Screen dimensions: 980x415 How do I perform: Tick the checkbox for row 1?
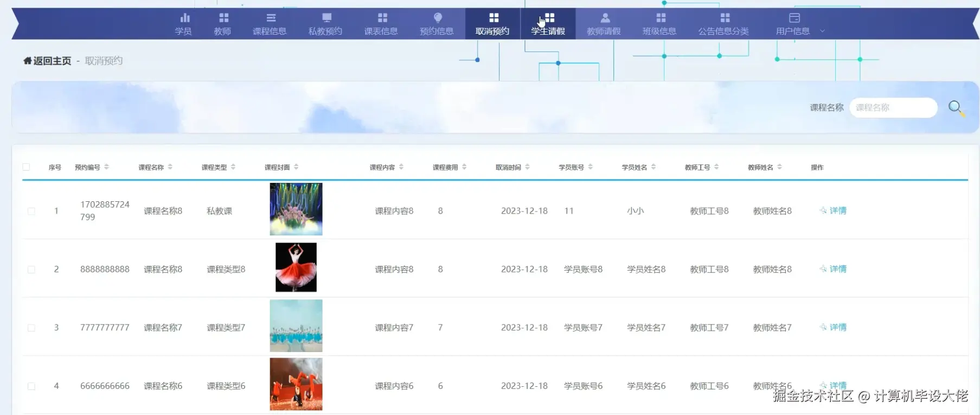pos(31,211)
